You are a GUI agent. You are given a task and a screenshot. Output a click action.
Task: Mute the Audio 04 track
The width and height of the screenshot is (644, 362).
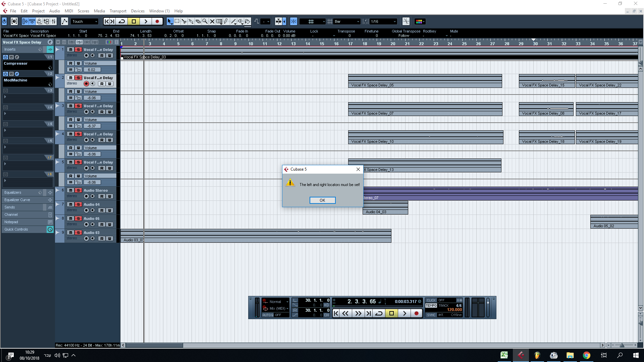pyautogui.click(x=71, y=204)
